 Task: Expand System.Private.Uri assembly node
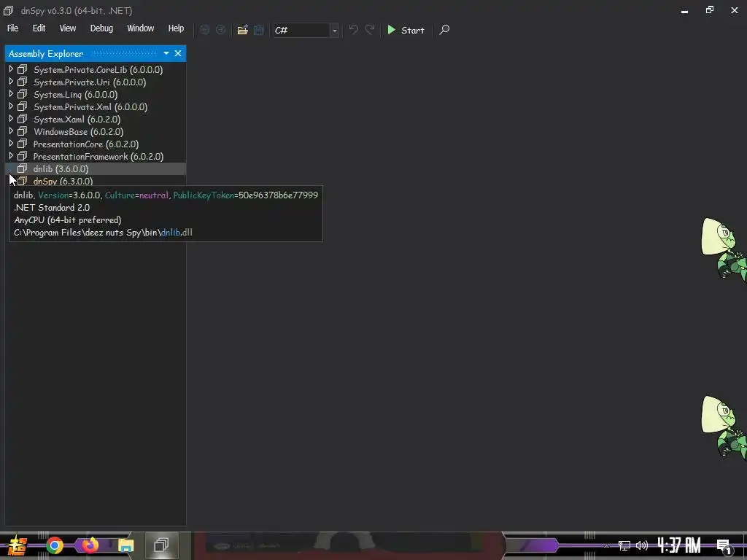(11, 82)
